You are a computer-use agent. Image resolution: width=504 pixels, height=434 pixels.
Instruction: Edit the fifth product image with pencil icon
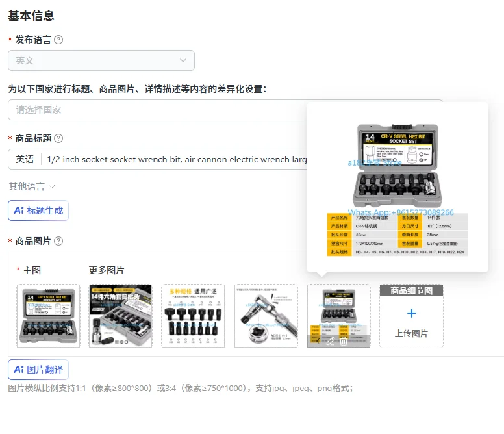click(x=331, y=341)
